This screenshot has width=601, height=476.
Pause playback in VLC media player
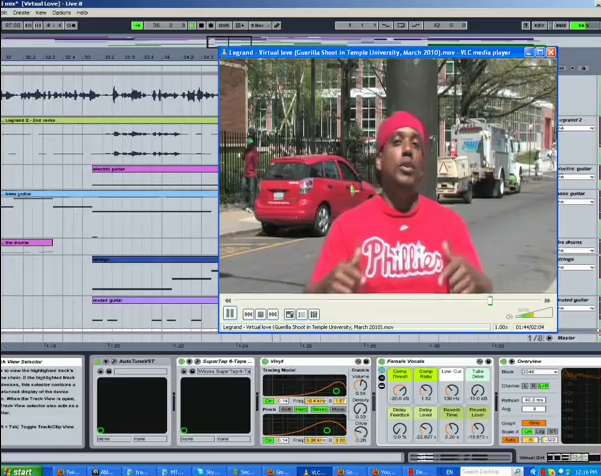[x=230, y=314]
